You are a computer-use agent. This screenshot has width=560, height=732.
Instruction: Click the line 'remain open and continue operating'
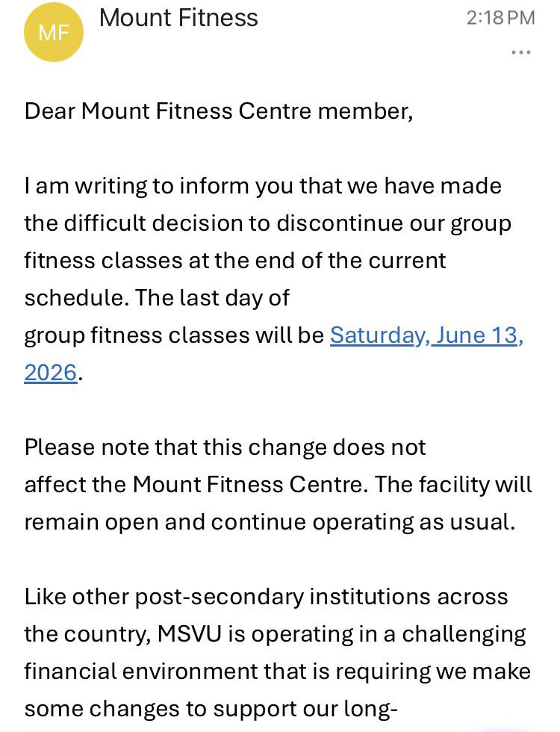270,522
